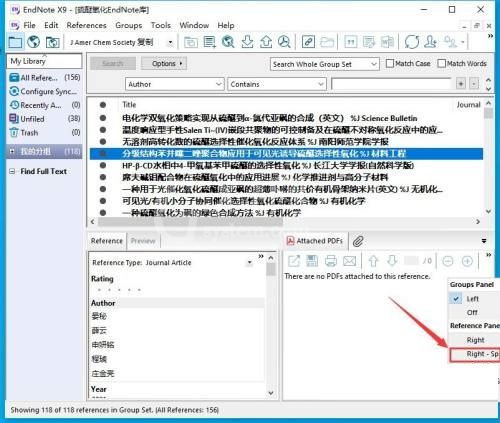Click the Options button
Screen dimensions: 500x423
(x=164, y=63)
